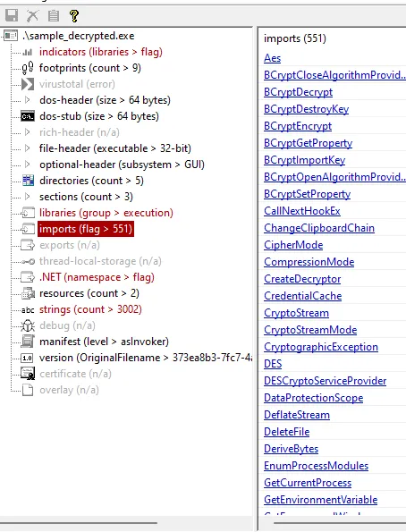The width and height of the screenshot is (406, 532).
Task: Click the clipboard copy toolbar icon
Action: [x=54, y=15]
